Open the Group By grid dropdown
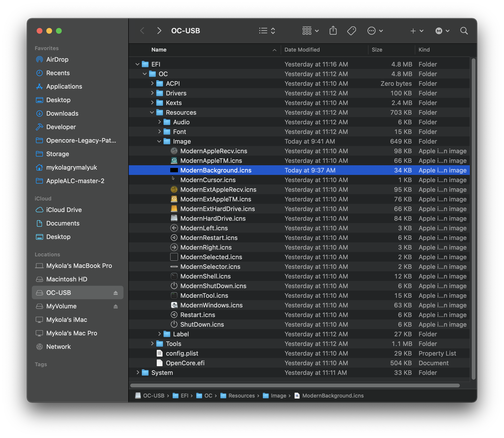The image size is (504, 438). 310,31
